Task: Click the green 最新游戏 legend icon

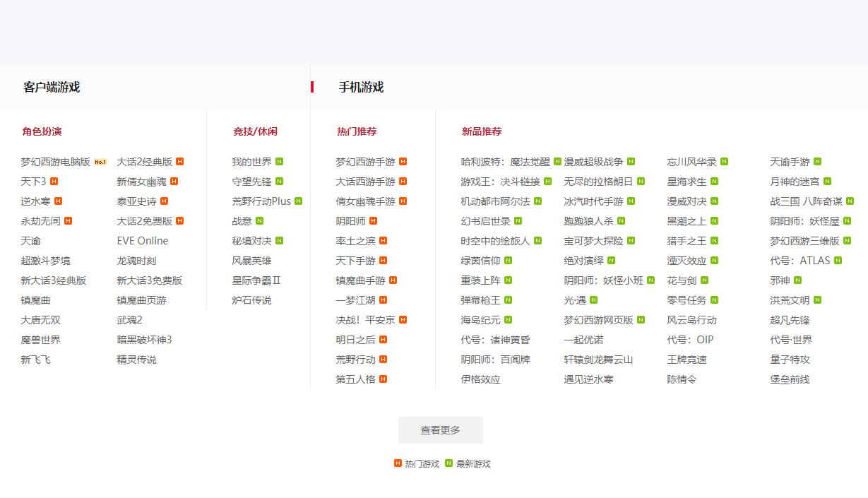Action: [x=449, y=463]
